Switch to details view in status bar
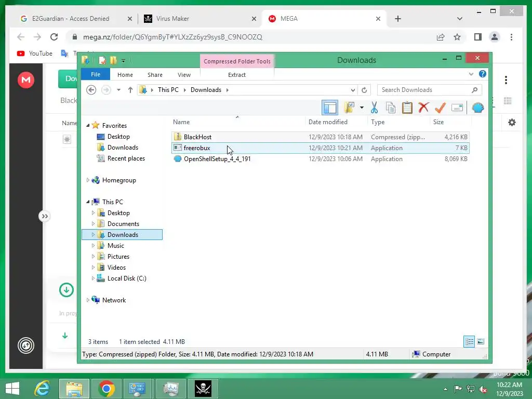This screenshot has height=399, width=532. (469, 341)
